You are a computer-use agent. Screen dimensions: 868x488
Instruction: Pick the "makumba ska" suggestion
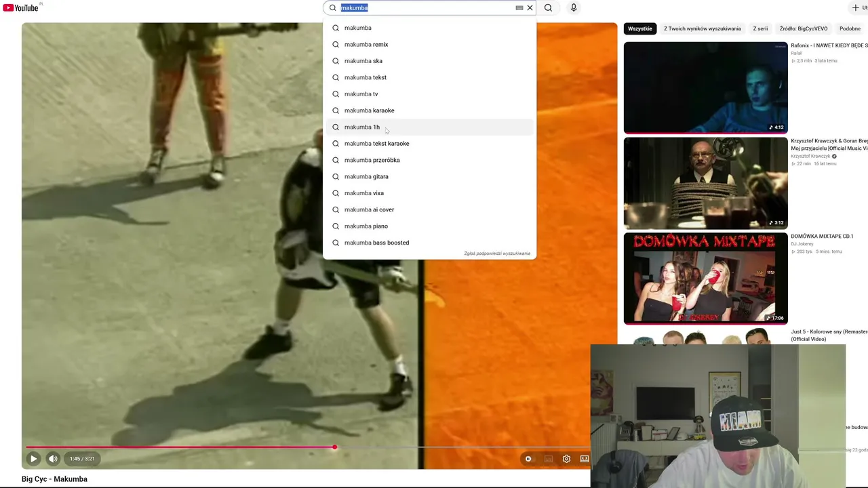(429, 61)
